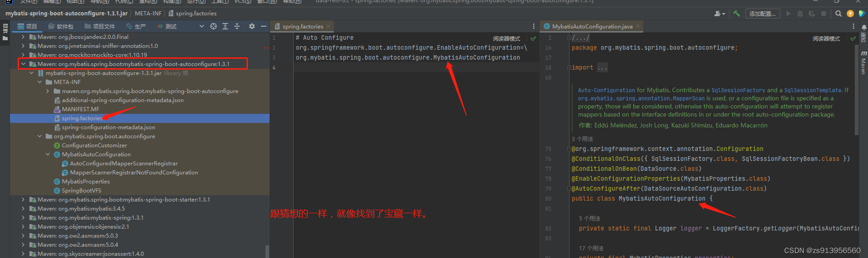Click the jar name in the breadcrumb
The image size is (868, 258).
(66, 13)
